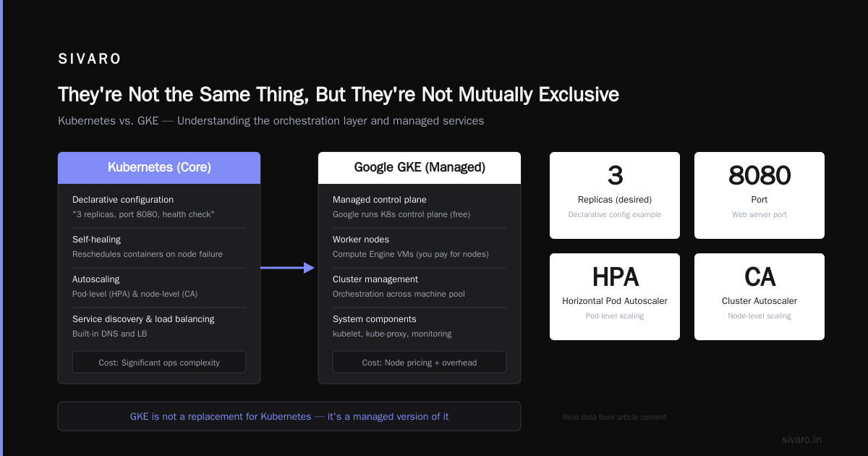Viewport: 868px width, 456px height.
Task: Click "Pod-level scaling" caption
Action: (x=615, y=316)
